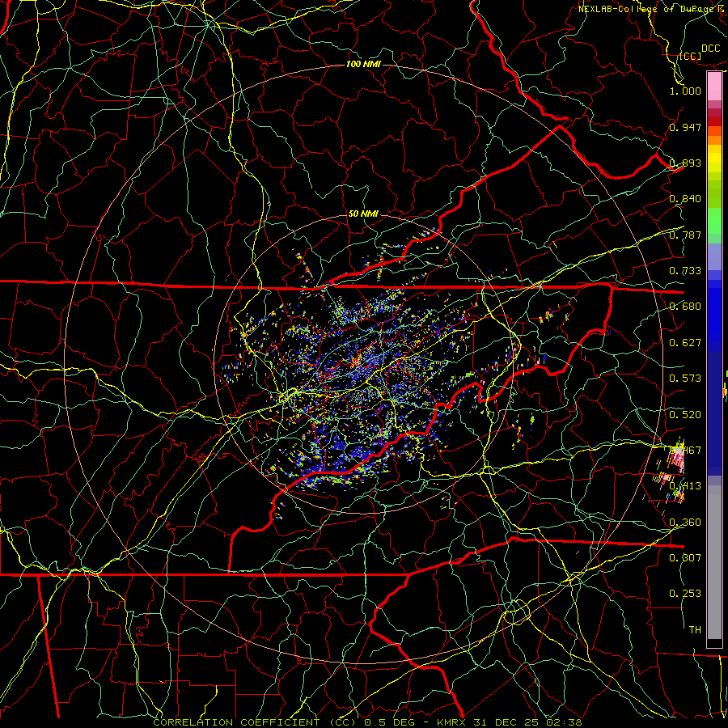Click the 0.680 scale value

click(x=685, y=307)
